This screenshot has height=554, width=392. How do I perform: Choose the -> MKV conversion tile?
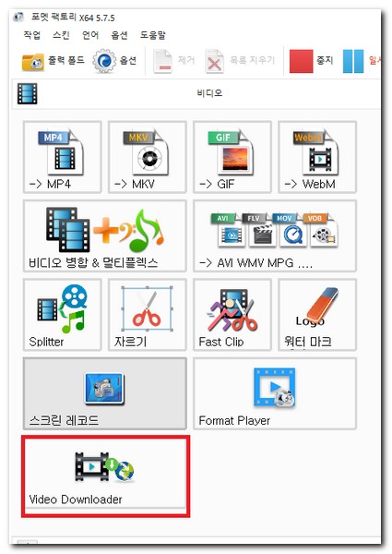(148, 157)
